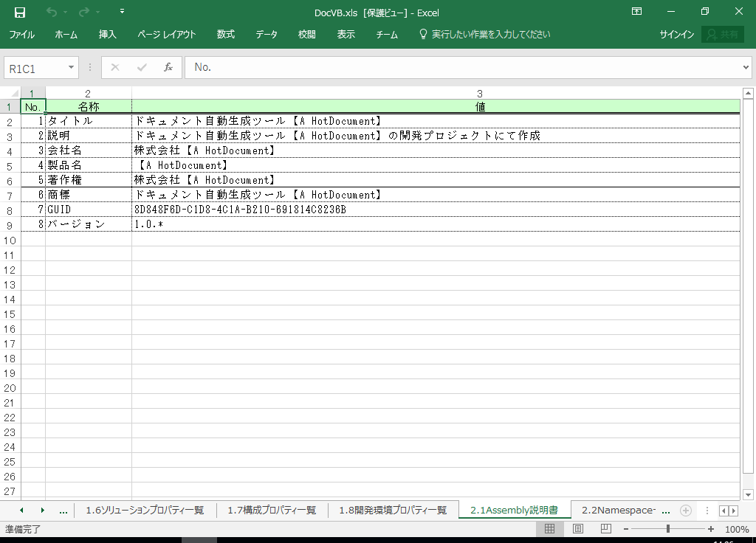
Task: Open the 校閲 ribbon tab
Action: (306, 34)
